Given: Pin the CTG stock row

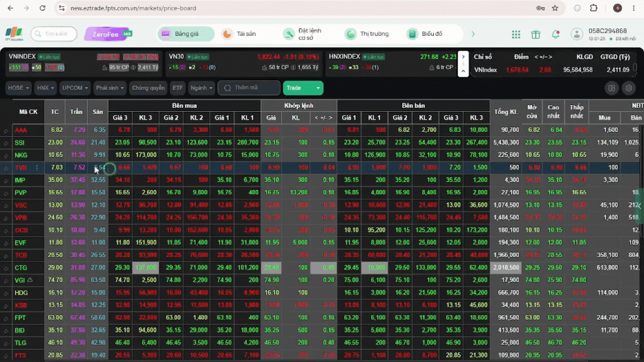Looking at the screenshot, I should pyautogui.click(x=6, y=268).
